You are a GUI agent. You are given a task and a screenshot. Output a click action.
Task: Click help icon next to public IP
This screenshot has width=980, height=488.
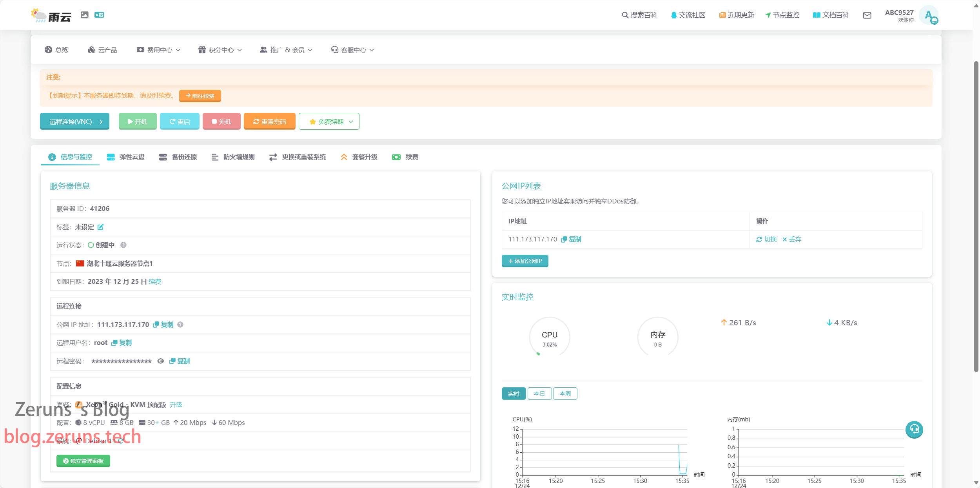point(180,325)
